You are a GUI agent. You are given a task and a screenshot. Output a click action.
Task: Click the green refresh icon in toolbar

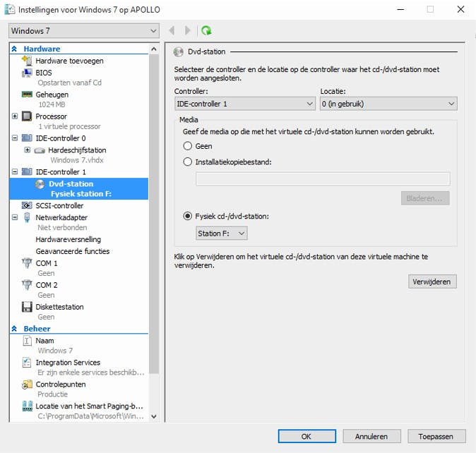(x=206, y=30)
